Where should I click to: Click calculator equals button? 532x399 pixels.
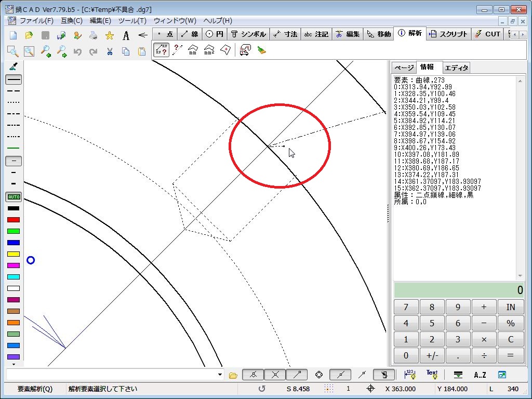511,355
